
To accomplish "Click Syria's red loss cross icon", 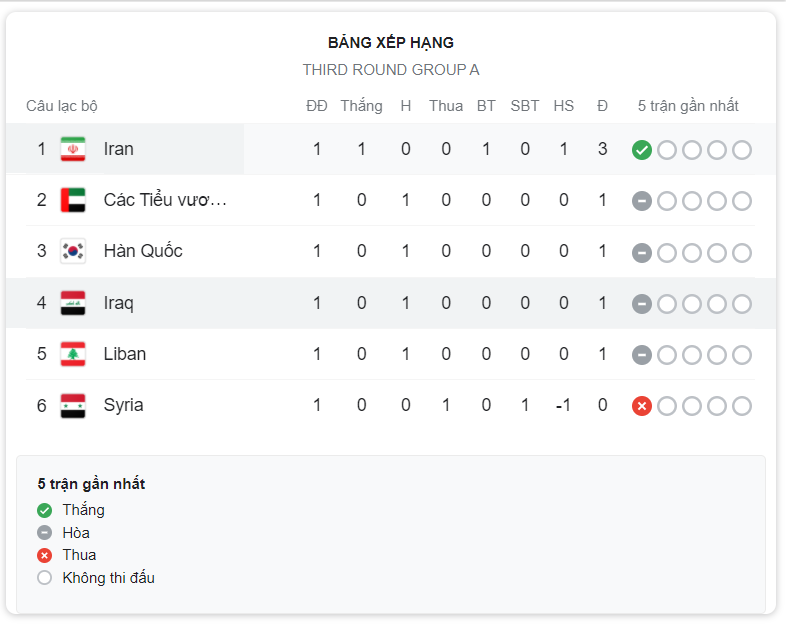I will (642, 406).
